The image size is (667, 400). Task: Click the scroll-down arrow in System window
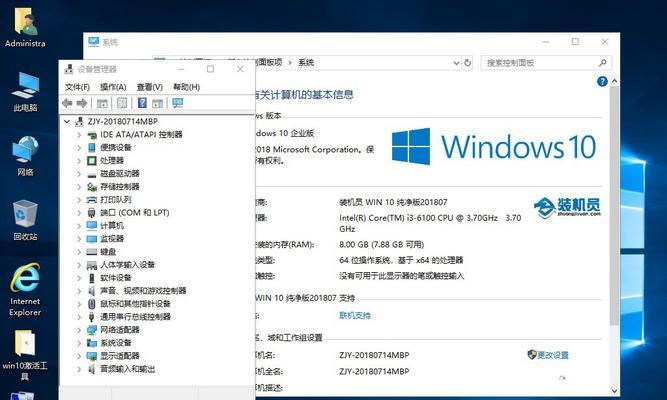(x=614, y=391)
